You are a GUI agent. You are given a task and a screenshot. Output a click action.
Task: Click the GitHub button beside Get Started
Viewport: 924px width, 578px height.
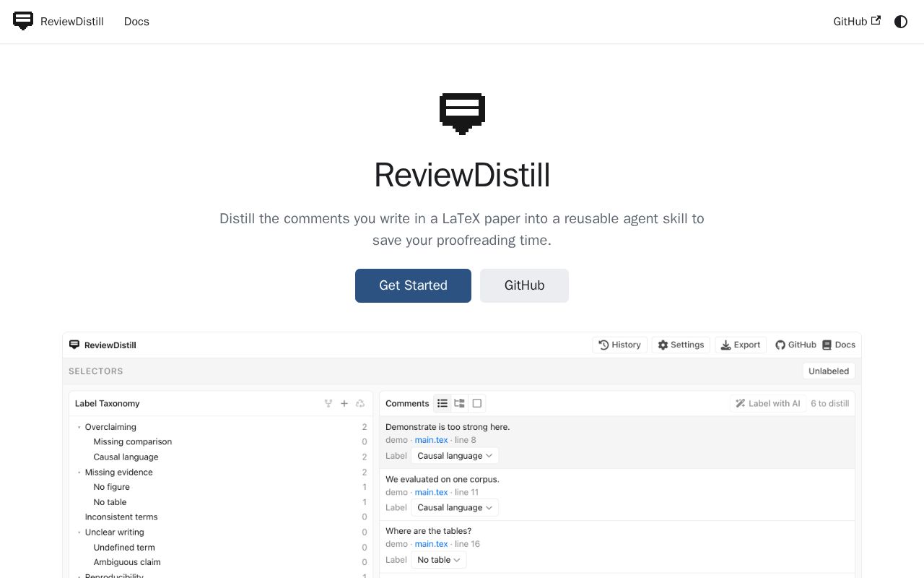tap(524, 285)
